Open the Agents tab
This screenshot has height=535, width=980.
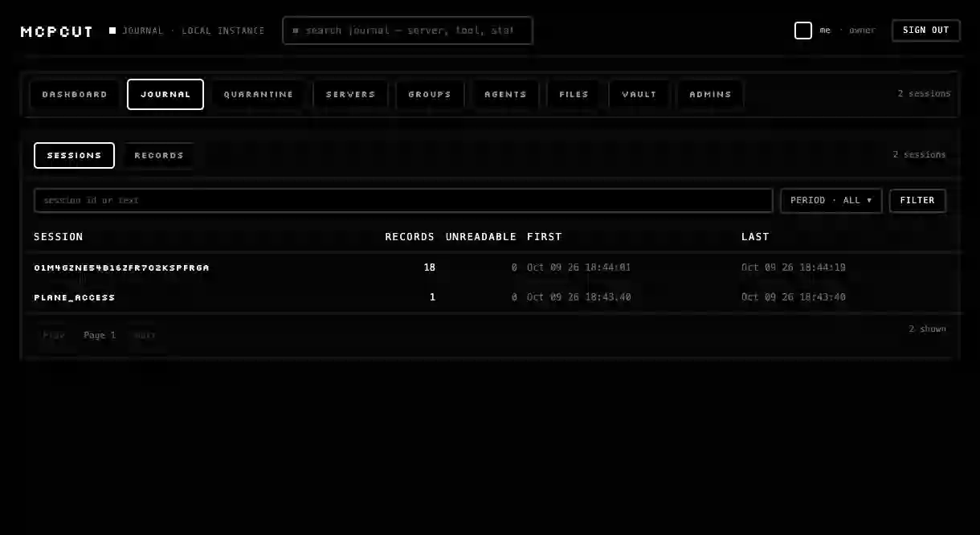coord(505,94)
